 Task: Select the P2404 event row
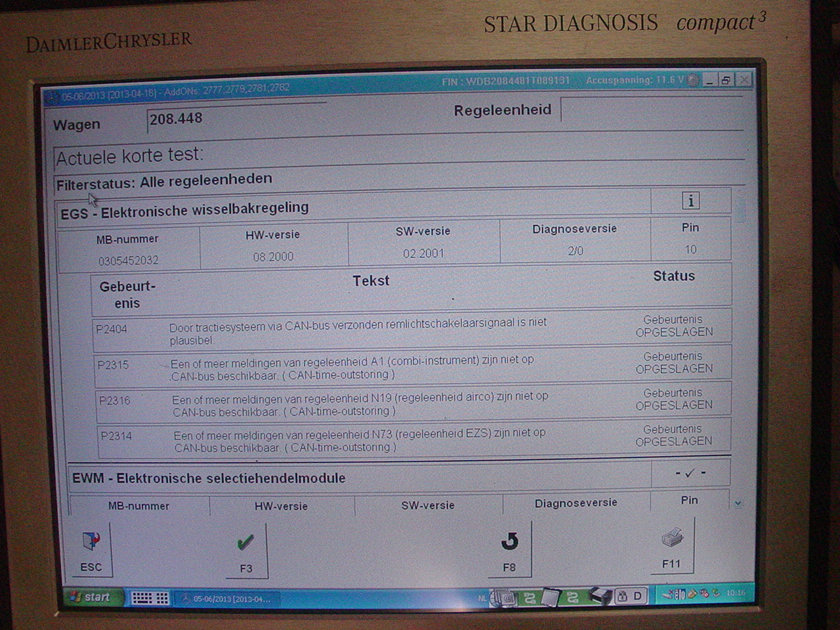412,331
